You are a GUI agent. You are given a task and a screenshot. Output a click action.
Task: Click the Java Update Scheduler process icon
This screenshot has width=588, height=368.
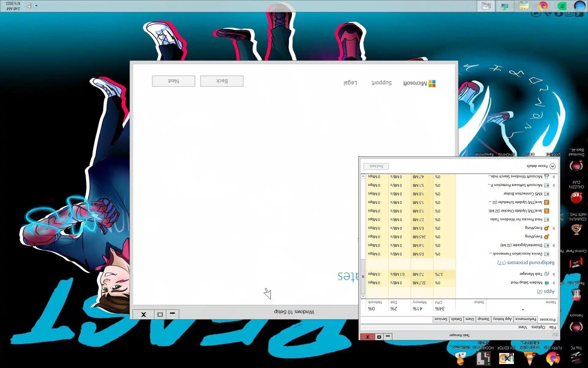click(547, 202)
